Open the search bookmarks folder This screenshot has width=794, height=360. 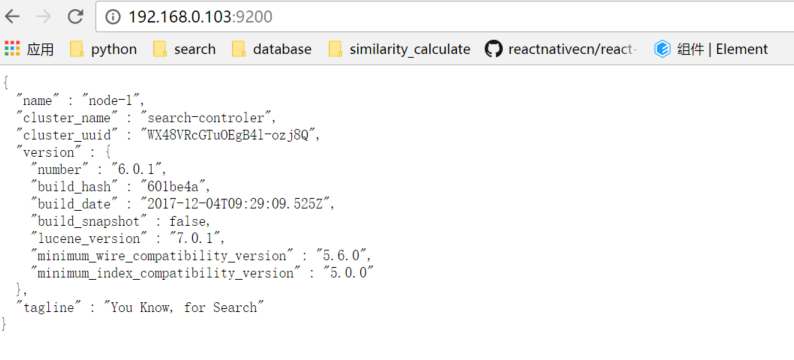(x=184, y=49)
